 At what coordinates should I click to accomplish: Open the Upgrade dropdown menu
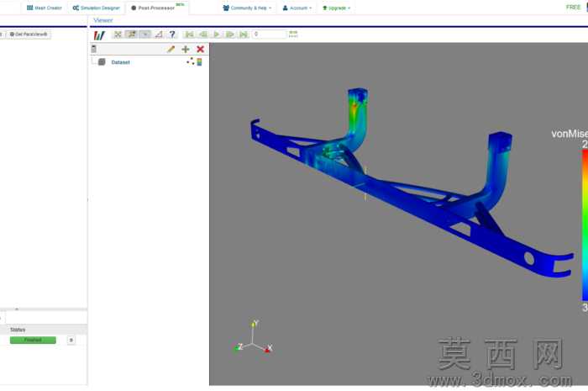[x=336, y=8]
